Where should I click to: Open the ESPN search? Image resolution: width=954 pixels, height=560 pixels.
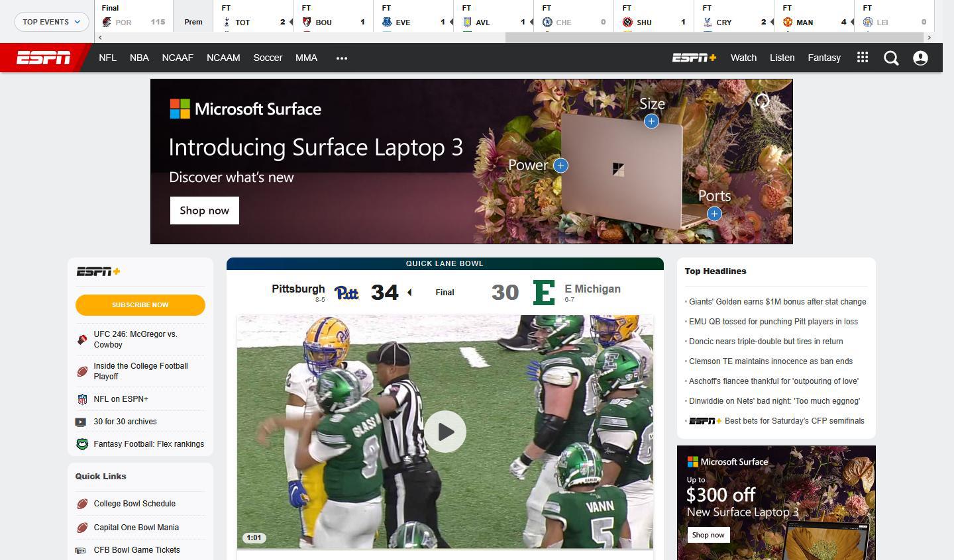coord(891,58)
